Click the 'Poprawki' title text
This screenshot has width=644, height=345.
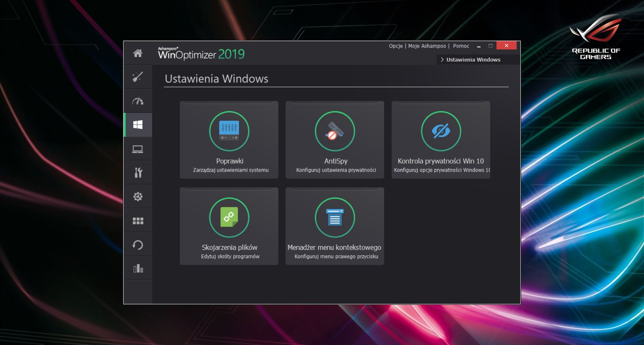[x=230, y=161]
